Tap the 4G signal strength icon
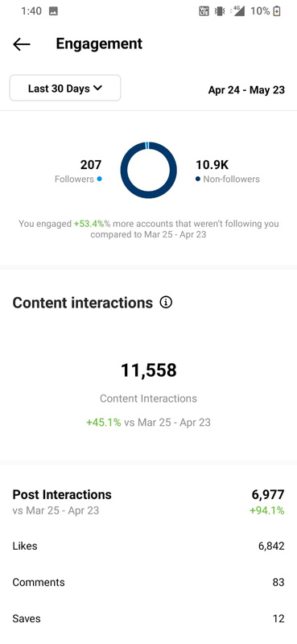This screenshot has height=644, width=297. click(x=237, y=11)
